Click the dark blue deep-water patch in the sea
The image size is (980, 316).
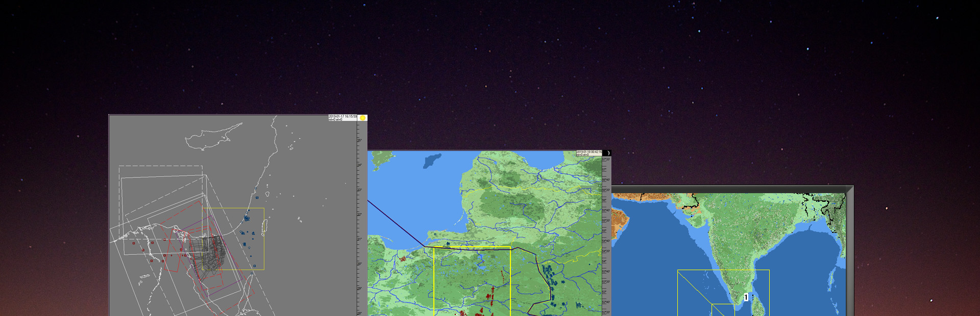[432, 161]
